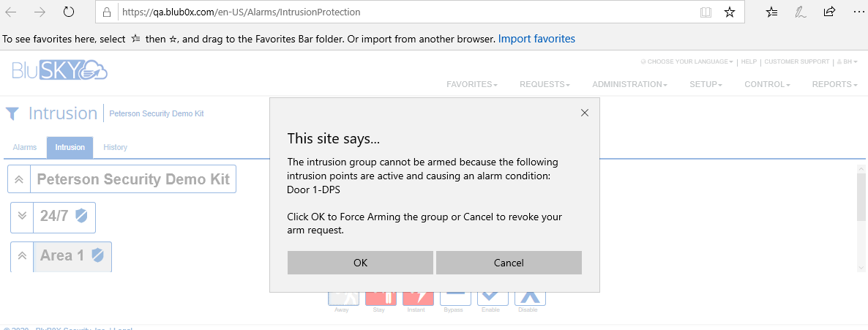Click the Intrusion filter funnel icon
Viewport: 868px width, 330px height.
point(12,113)
